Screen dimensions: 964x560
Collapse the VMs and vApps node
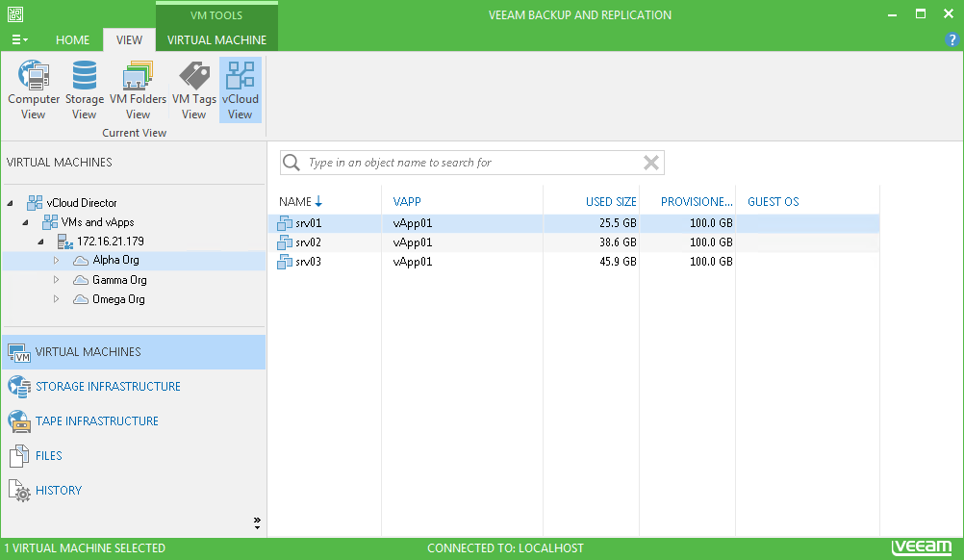(x=26, y=222)
